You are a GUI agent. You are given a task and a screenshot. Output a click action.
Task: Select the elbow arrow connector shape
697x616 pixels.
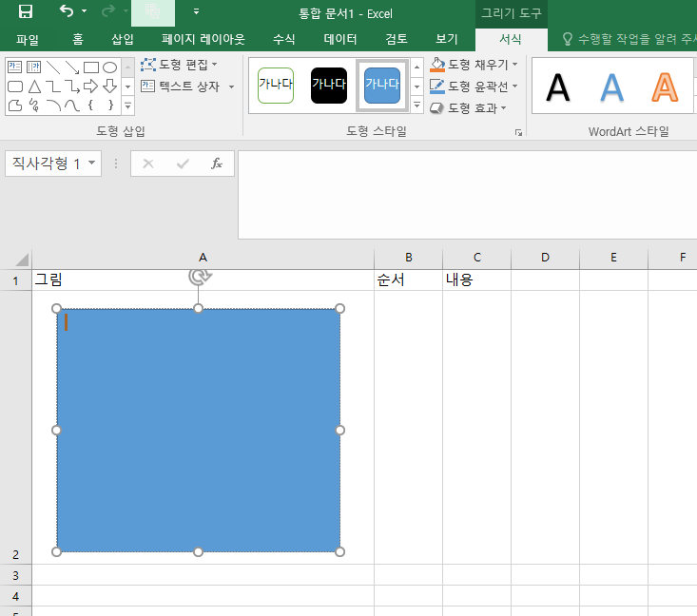pos(72,87)
